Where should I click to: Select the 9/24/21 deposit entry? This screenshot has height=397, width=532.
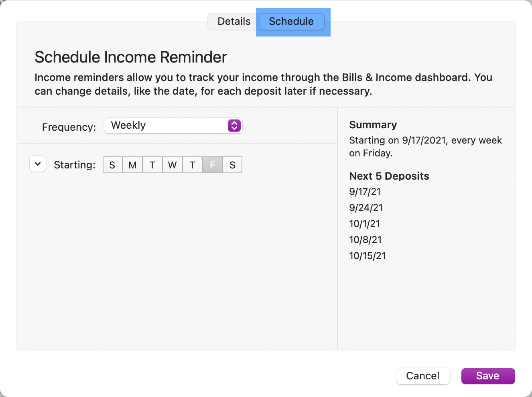pos(366,208)
